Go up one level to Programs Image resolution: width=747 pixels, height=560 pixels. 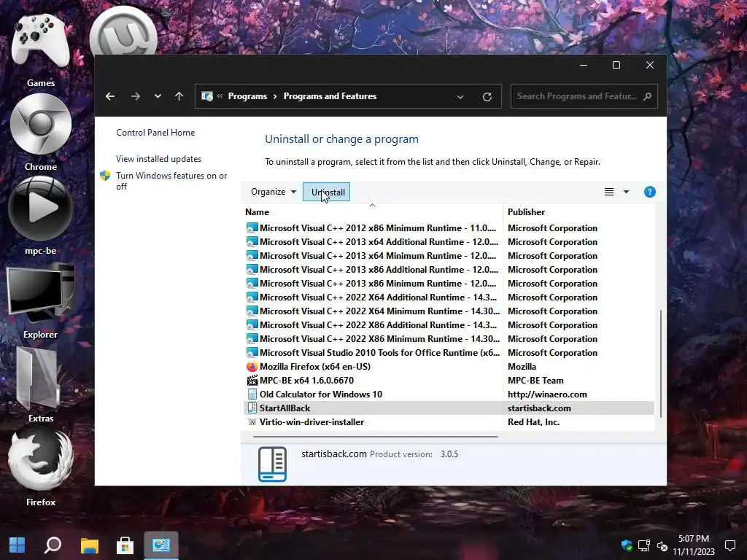click(x=179, y=96)
